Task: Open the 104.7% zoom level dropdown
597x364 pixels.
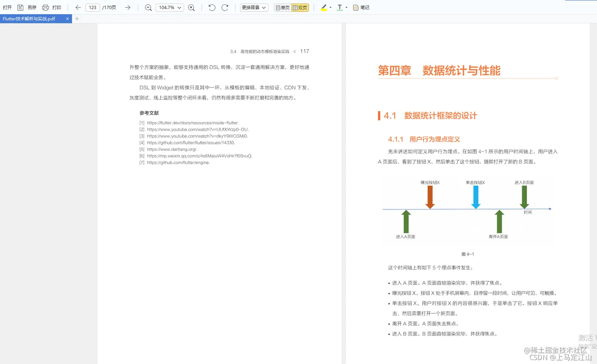Action: [170, 7]
